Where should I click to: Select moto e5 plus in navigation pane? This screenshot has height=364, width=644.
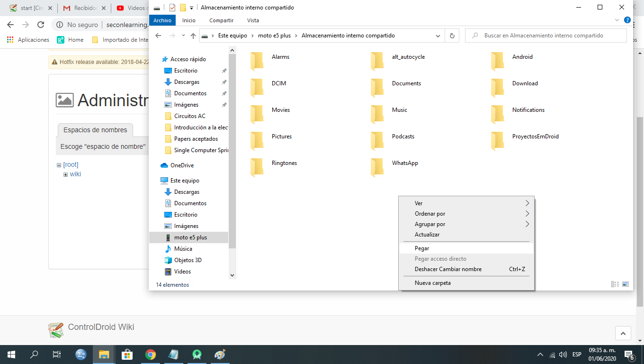click(x=190, y=237)
